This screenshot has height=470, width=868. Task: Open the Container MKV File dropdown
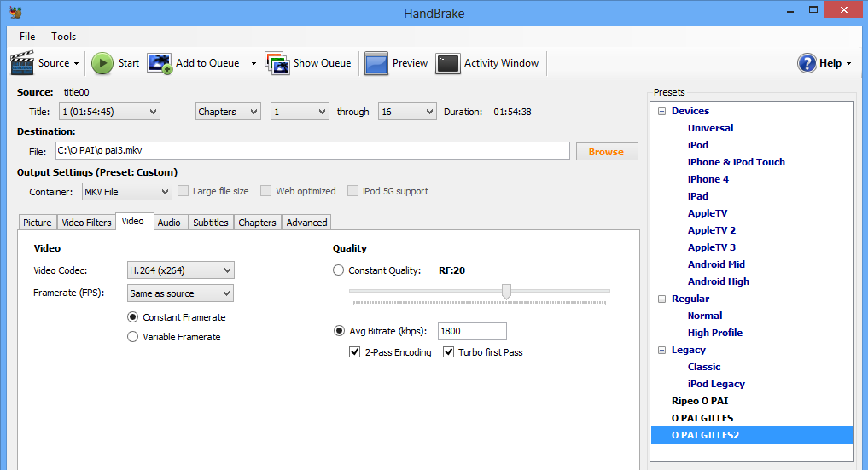tap(127, 192)
